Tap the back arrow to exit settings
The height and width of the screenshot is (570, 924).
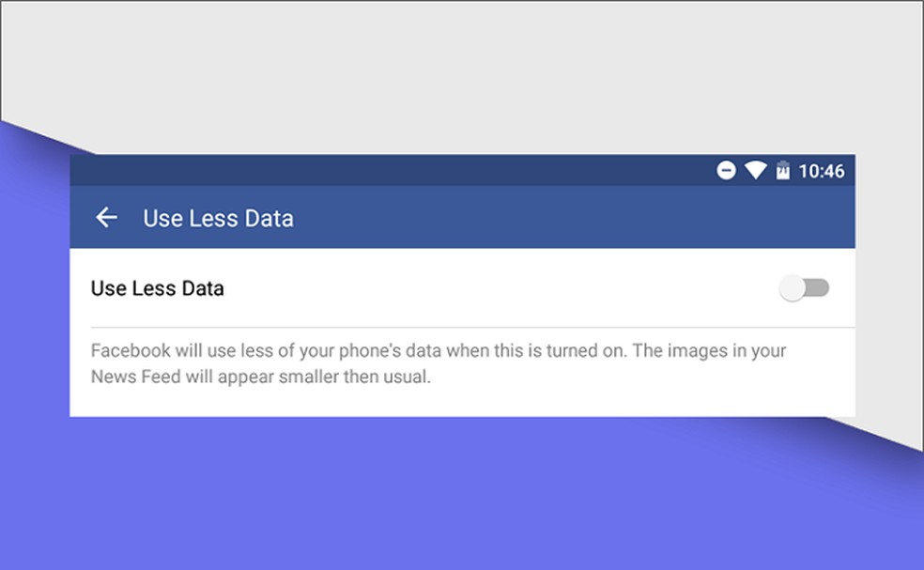coord(107,218)
